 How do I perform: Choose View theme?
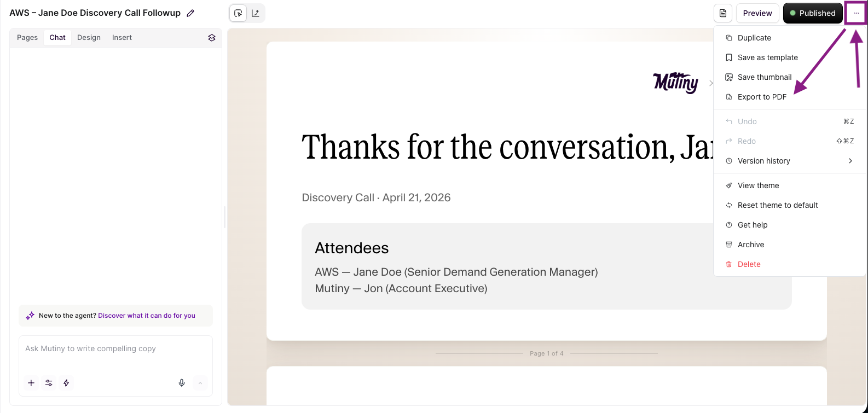pos(790,185)
